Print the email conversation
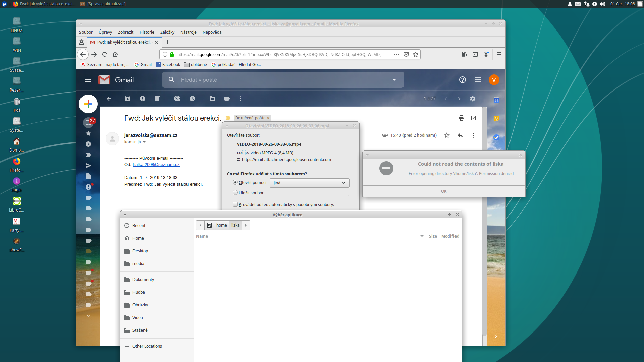The width and height of the screenshot is (644, 362). click(x=462, y=118)
